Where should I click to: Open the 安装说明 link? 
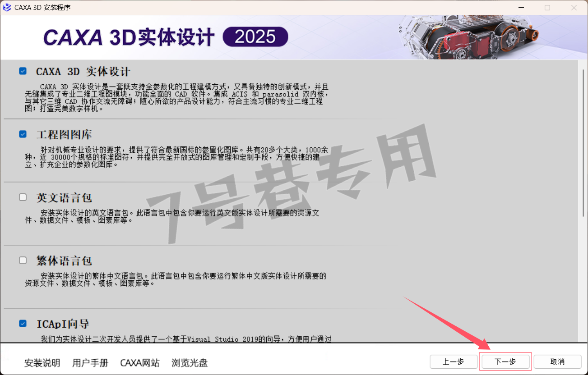[x=42, y=363]
